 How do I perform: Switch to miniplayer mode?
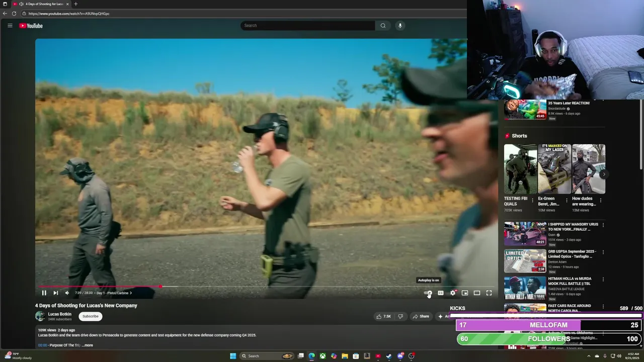tap(465, 293)
